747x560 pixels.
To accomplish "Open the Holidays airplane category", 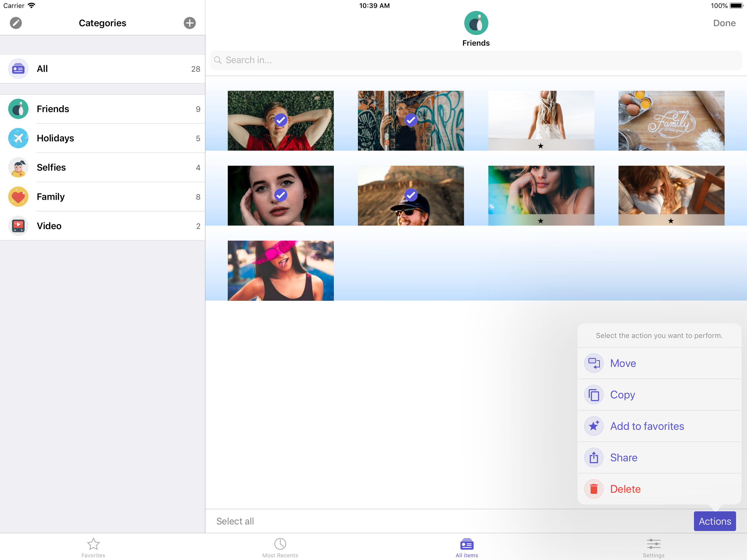I will (18, 138).
